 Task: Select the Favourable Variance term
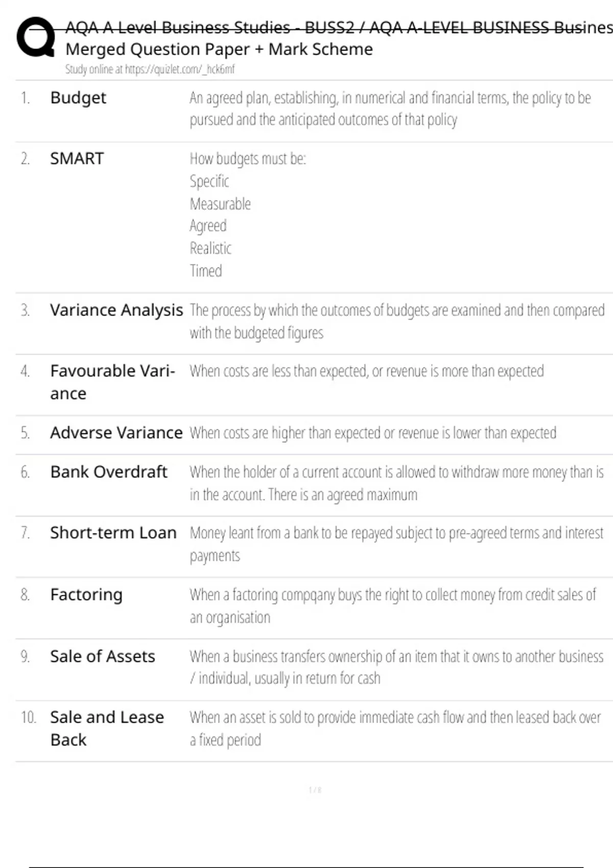112,382
